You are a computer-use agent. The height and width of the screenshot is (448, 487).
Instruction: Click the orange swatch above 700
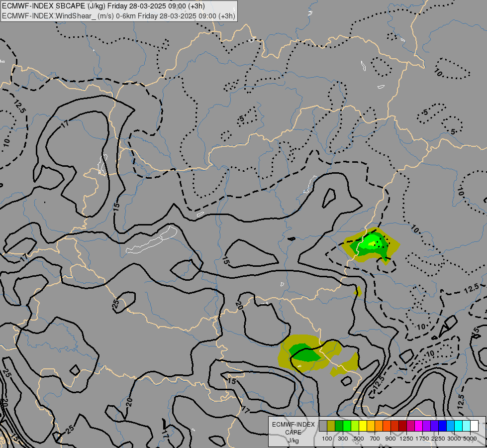(x=379, y=426)
